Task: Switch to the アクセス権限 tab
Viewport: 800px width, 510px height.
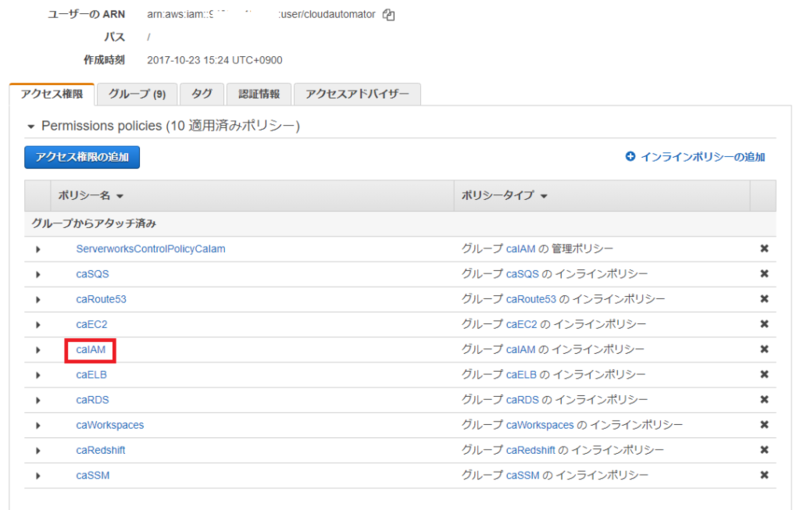Action: tap(52, 94)
